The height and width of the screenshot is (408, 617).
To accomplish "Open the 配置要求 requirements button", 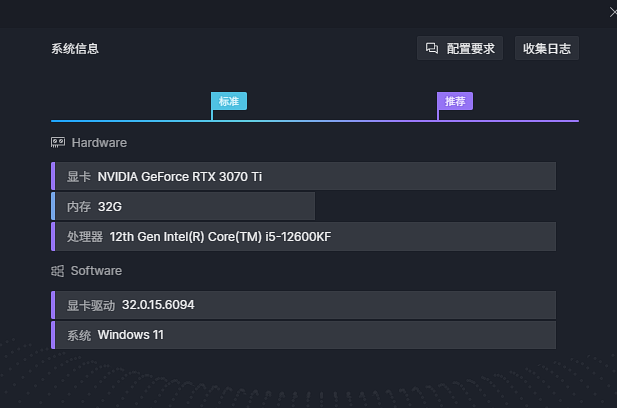I will click(x=460, y=48).
